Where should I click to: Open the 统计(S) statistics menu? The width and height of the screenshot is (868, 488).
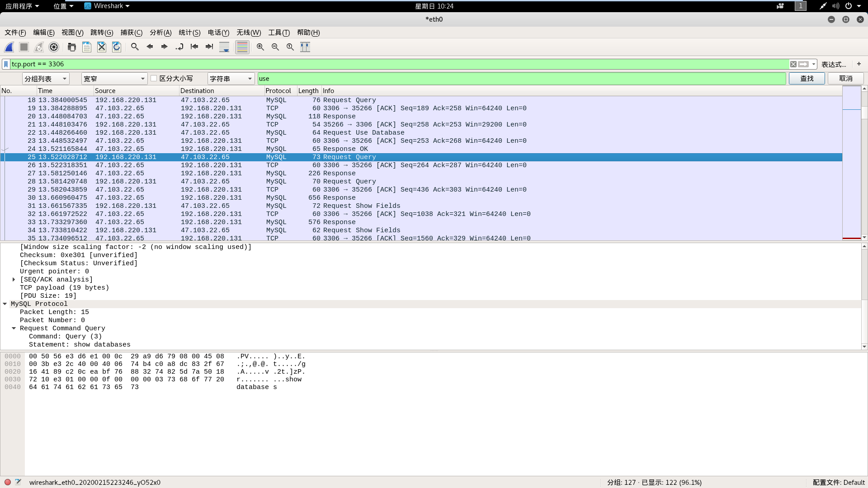tap(189, 33)
